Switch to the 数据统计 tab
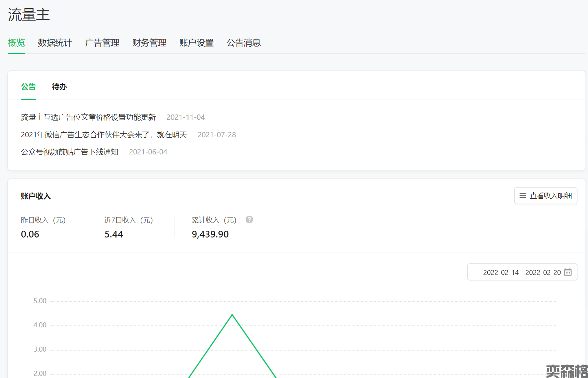This screenshot has width=588, height=378. pos(55,43)
